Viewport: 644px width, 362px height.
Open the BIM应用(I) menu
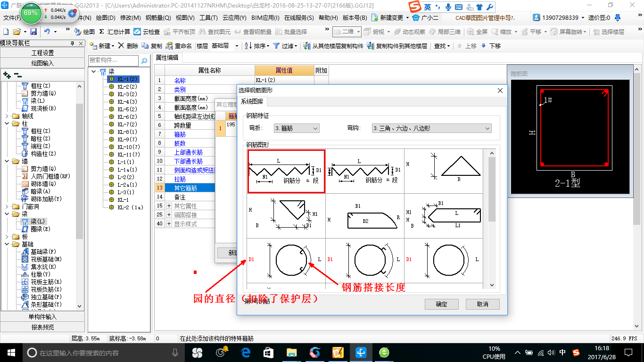click(265, 18)
